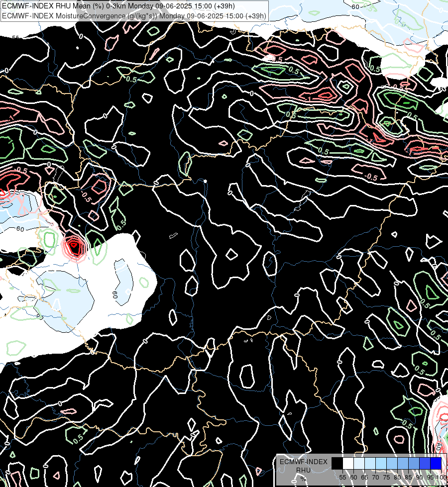Click the legend tick value 90
The height and width of the screenshot is (487, 448).
(x=420, y=478)
